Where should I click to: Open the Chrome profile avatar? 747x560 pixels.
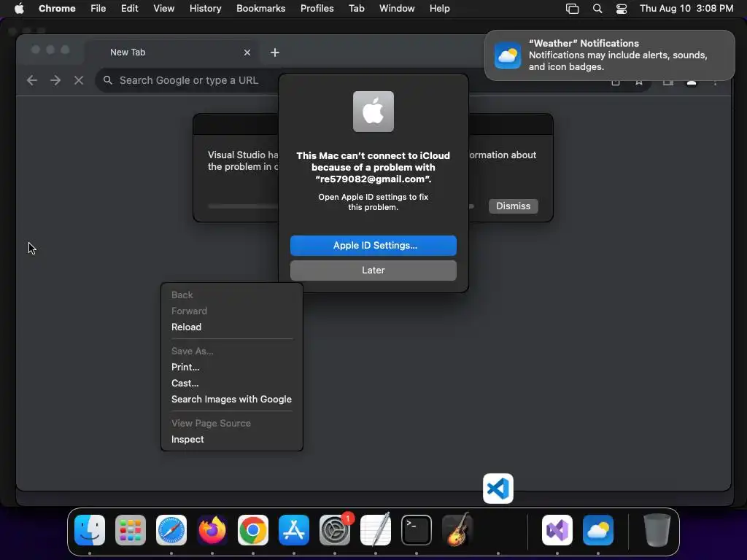692,82
